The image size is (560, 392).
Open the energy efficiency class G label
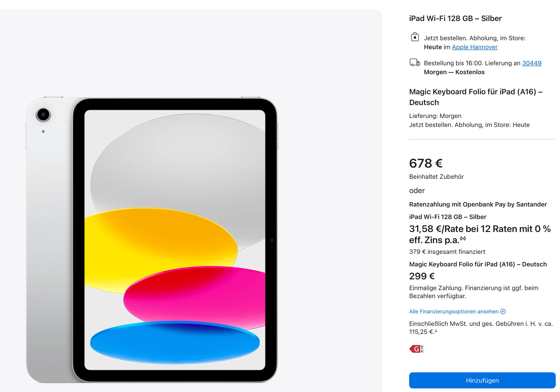[416, 349]
